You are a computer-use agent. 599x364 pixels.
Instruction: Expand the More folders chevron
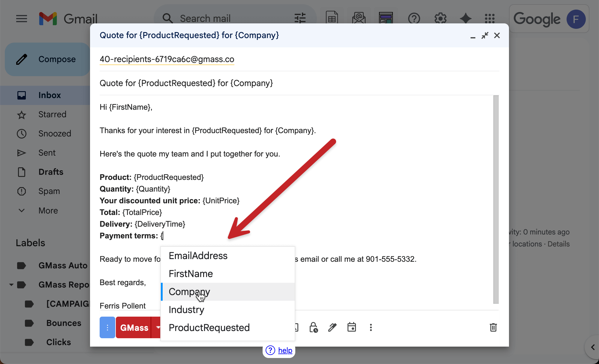click(22, 210)
